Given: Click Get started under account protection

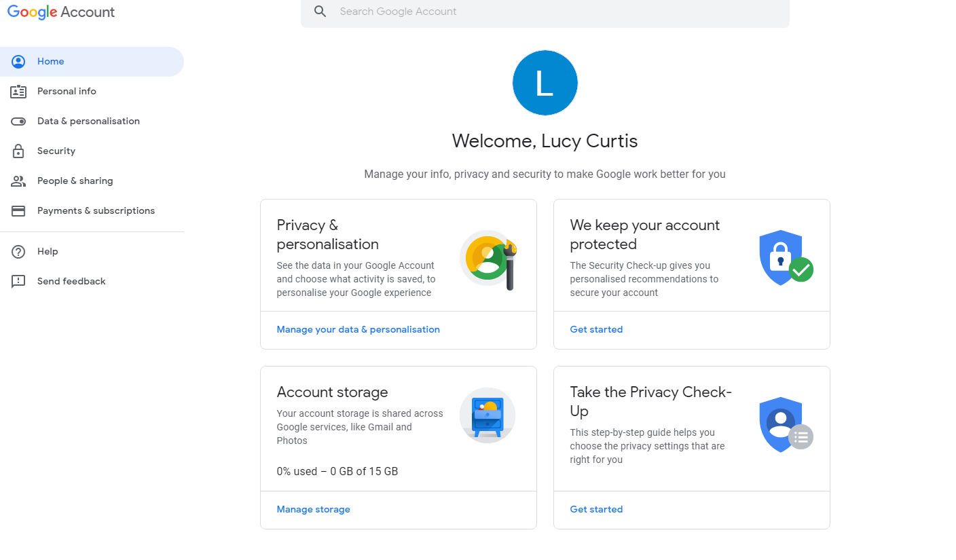Looking at the screenshot, I should pyautogui.click(x=596, y=329).
